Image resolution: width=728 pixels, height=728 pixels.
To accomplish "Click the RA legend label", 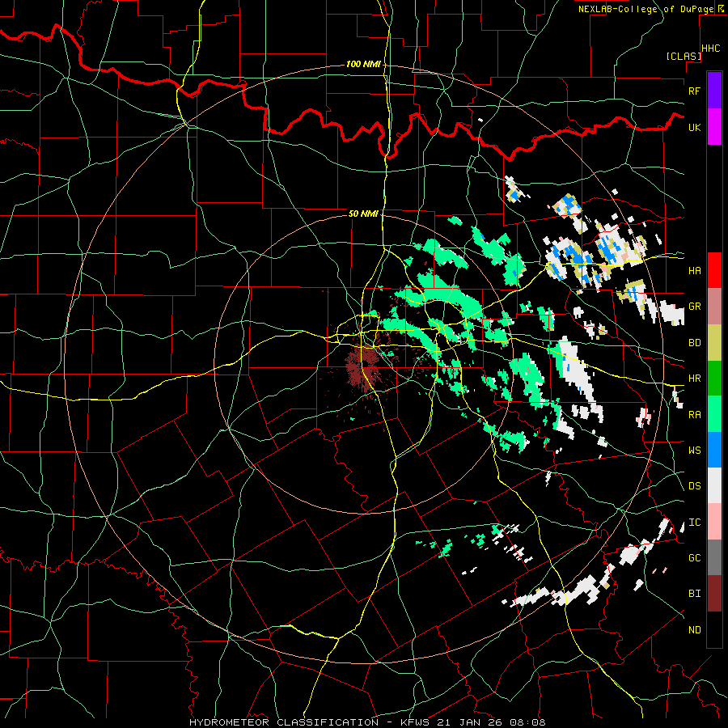I will [694, 414].
